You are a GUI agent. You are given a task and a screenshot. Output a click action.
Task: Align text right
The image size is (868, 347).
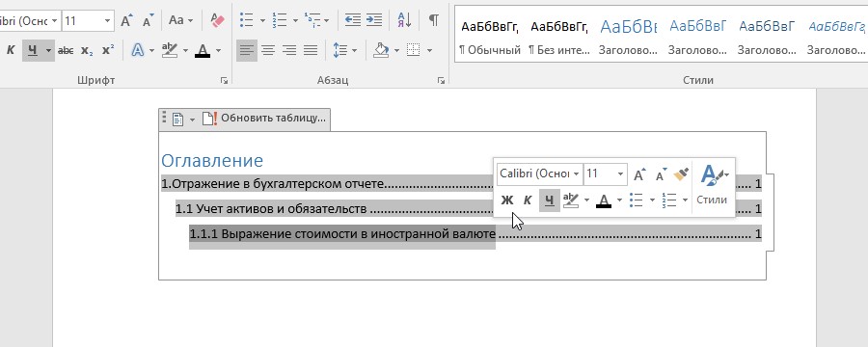point(289,50)
